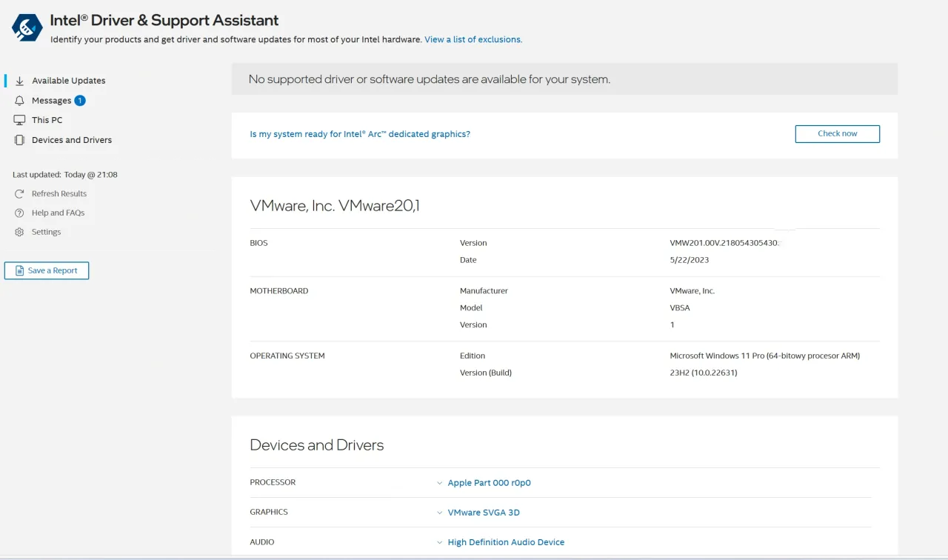Select the chip icon for Devices and Drivers
948x560 pixels.
click(20, 140)
